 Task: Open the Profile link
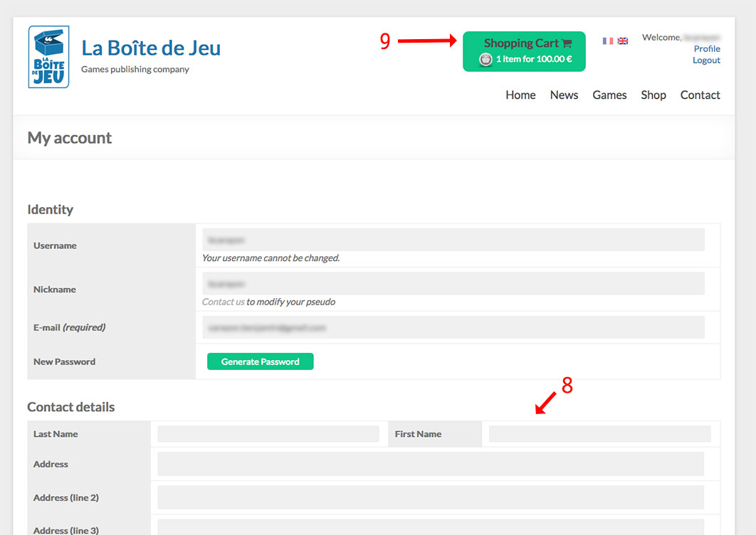[707, 49]
